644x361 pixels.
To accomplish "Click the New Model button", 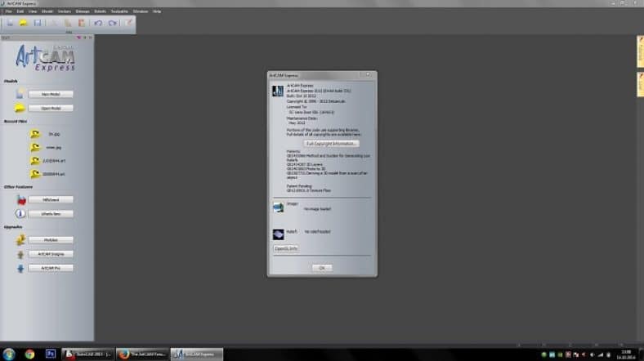I will point(51,95).
